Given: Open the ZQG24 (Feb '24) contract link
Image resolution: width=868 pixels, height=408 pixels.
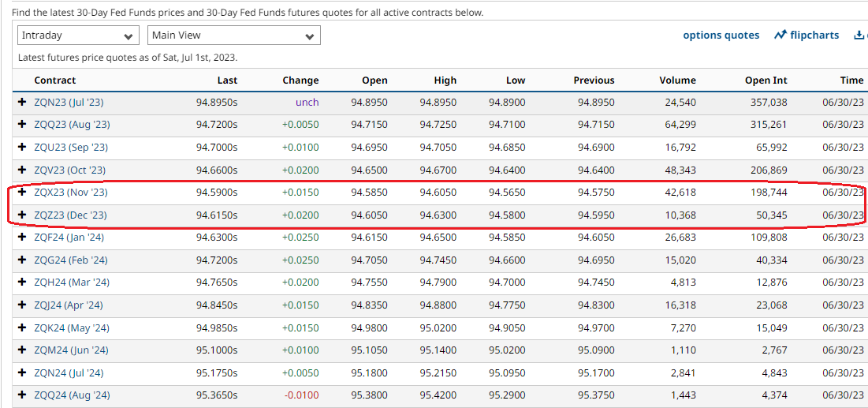Looking at the screenshot, I should tap(71, 260).
